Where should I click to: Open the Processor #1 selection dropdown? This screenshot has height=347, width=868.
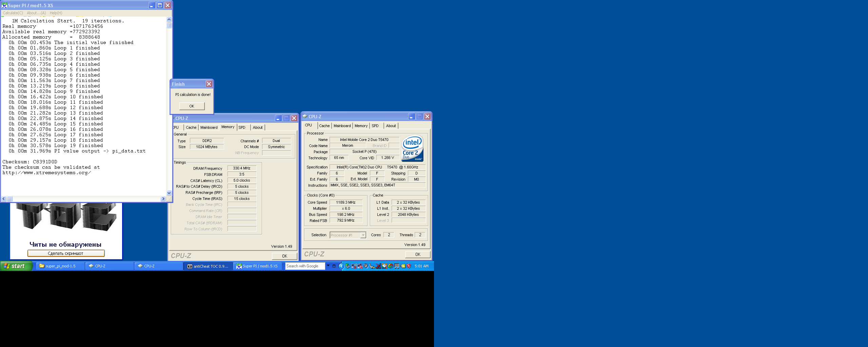click(x=363, y=235)
